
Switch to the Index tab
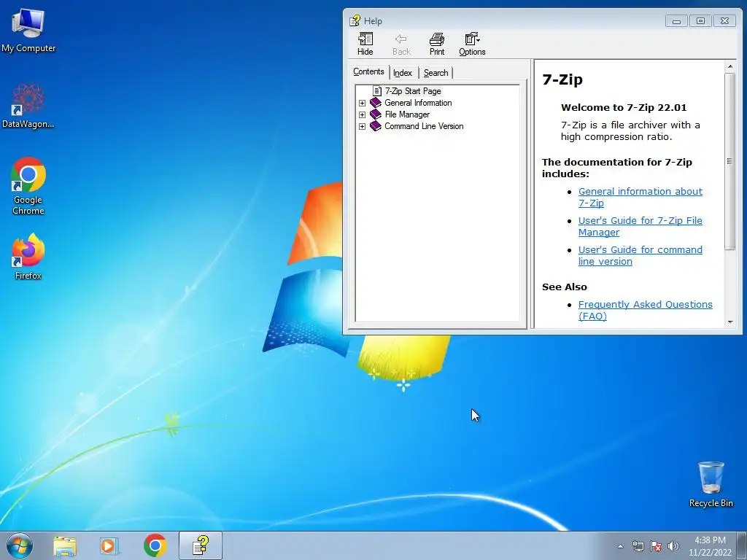[403, 73]
